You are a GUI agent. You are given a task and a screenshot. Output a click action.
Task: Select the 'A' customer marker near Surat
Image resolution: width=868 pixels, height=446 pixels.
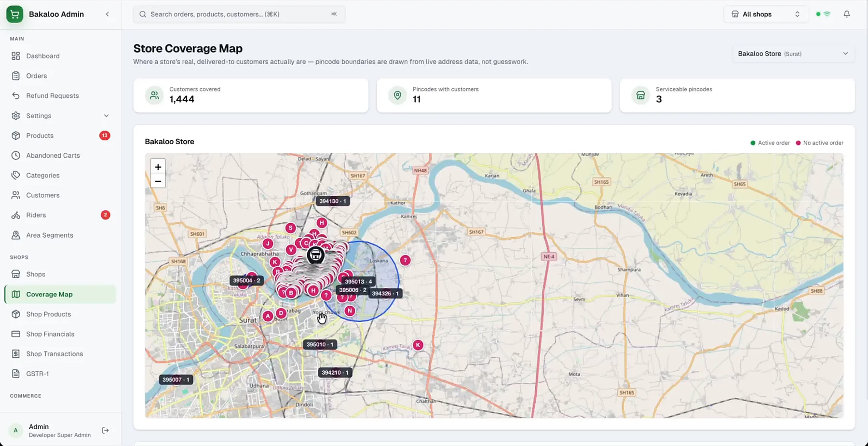point(268,316)
